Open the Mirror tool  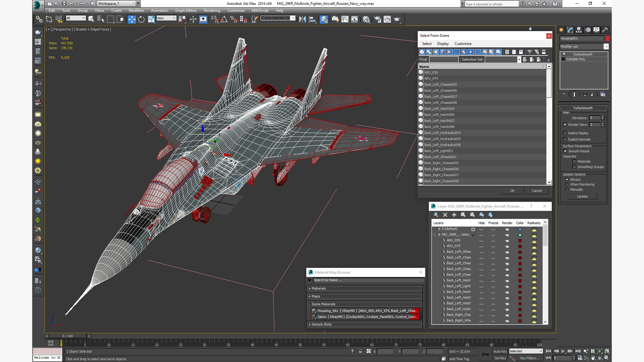303,19
